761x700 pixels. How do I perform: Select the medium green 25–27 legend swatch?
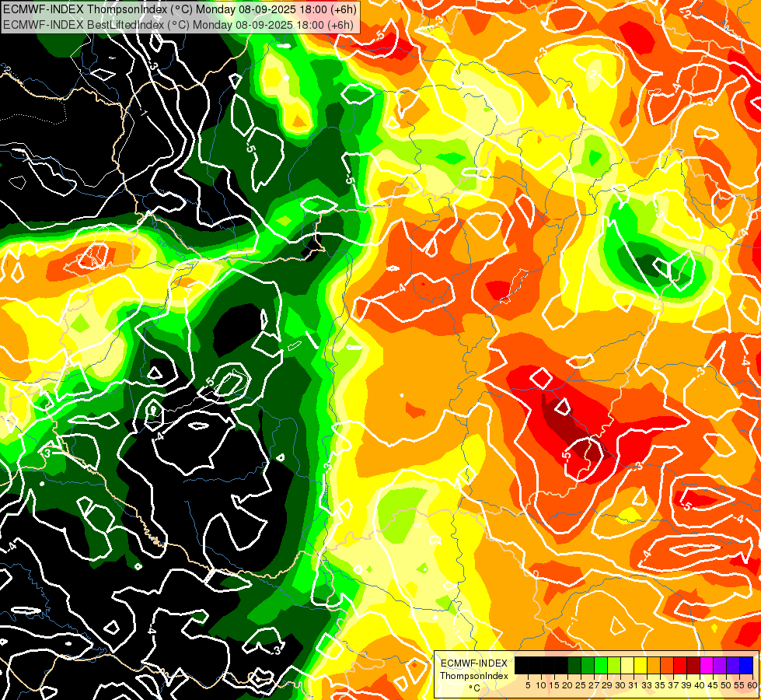tap(588, 666)
